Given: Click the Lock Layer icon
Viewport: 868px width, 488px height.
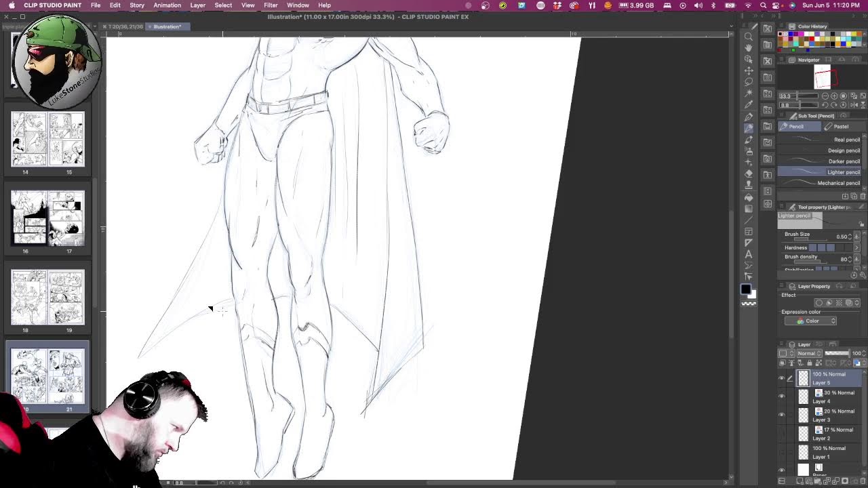Looking at the screenshot, I should click(x=809, y=363).
